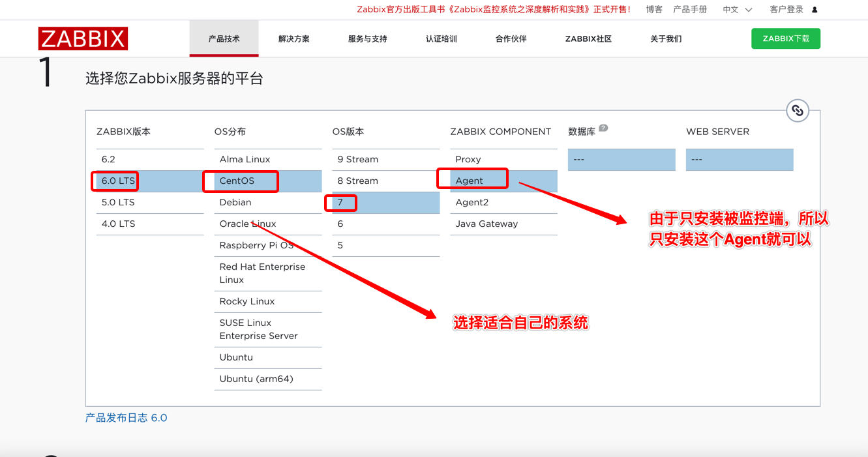
Task: Click the 客户登录 link
Action: point(786,10)
